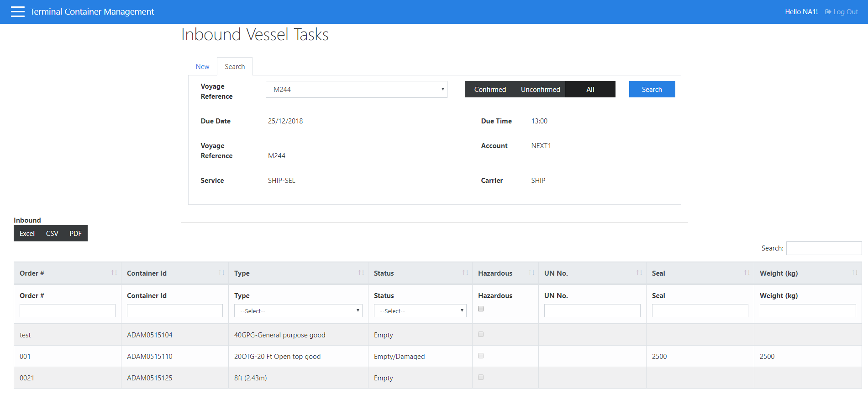Click Due Time value 13:00
This screenshot has width=868, height=395.
pyautogui.click(x=539, y=121)
